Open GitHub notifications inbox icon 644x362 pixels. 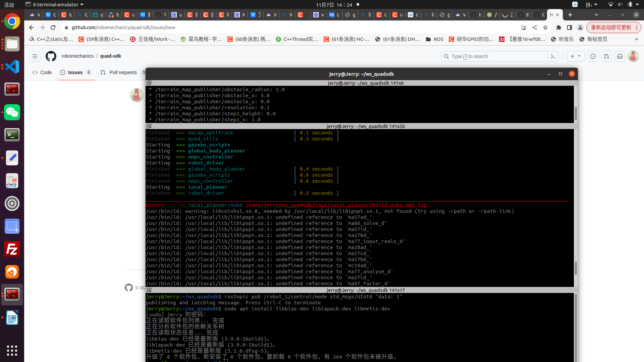(x=620, y=56)
